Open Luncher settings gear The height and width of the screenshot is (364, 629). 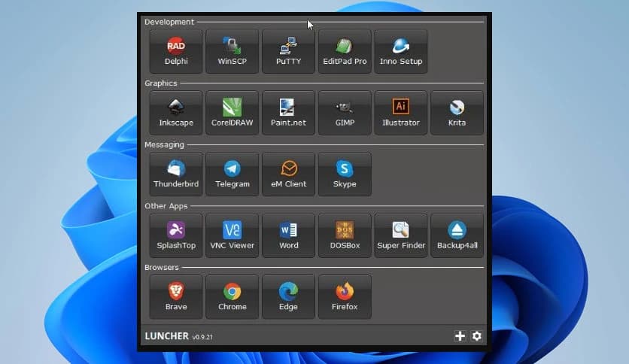click(x=476, y=336)
